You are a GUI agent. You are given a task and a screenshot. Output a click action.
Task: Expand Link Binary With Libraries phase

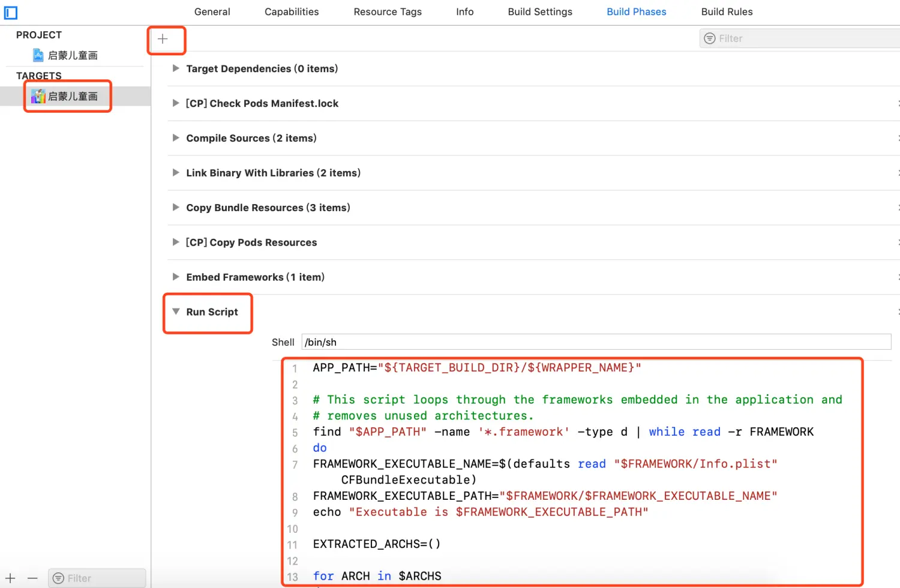[x=176, y=173]
